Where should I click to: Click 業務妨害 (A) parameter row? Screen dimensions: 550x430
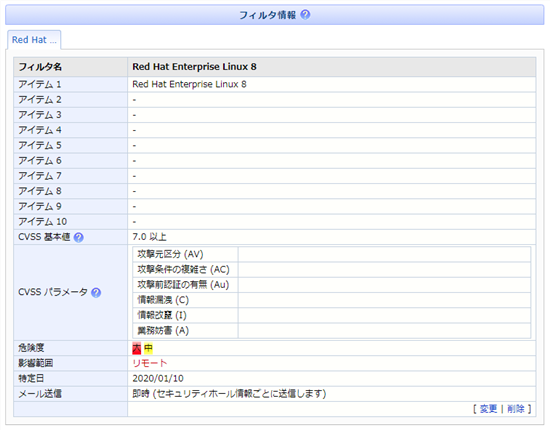tap(331, 330)
